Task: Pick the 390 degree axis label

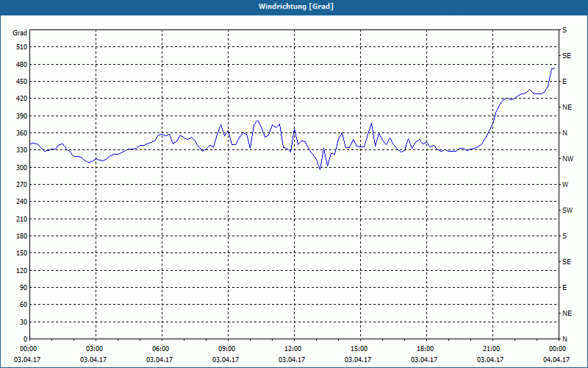Action: [22, 116]
